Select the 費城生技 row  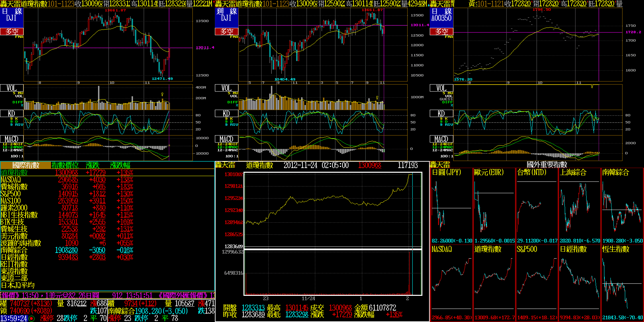(107, 229)
